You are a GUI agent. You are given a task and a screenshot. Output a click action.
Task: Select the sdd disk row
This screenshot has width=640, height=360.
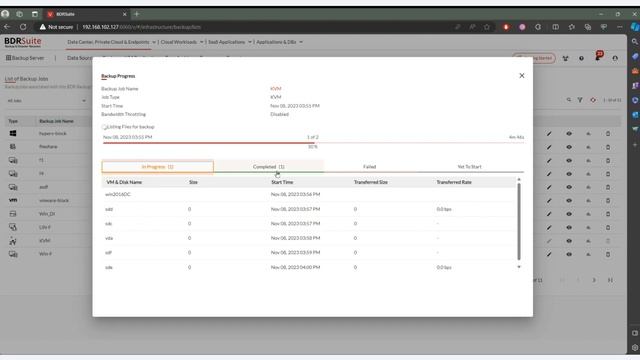(x=309, y=209)
